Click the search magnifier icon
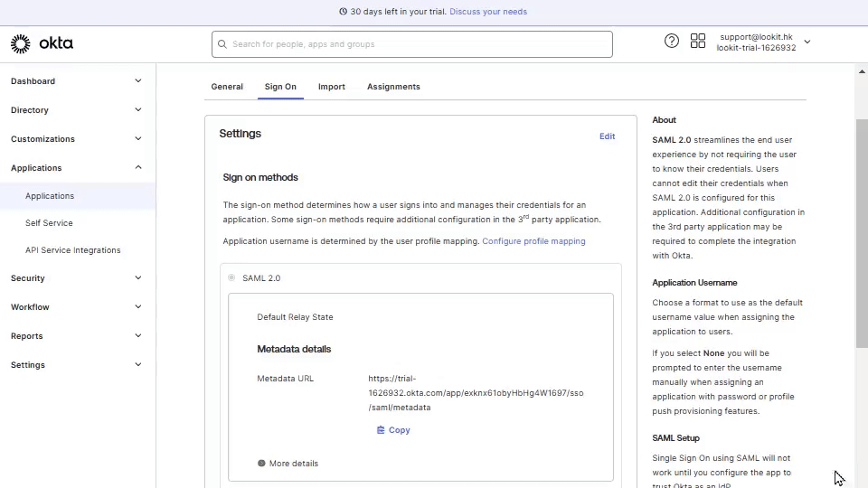The height and width of the screenshot is (488, 868). tap(222, 44)
